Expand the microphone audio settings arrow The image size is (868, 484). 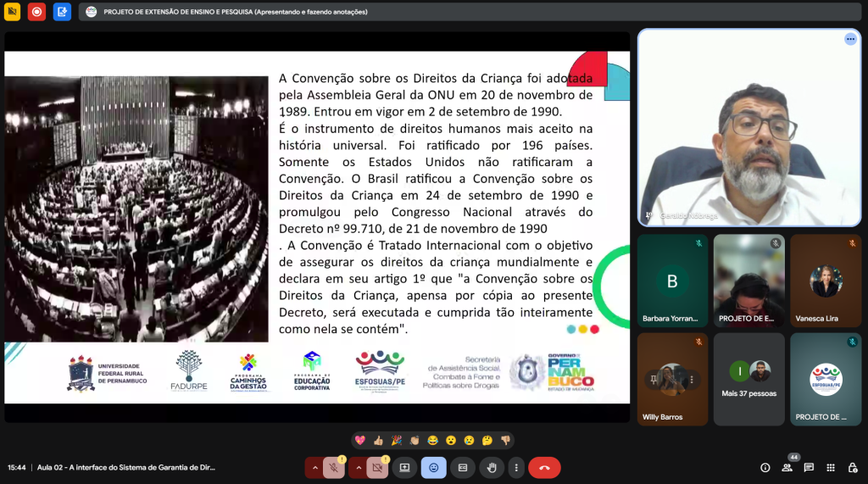(x=315, y=467)
